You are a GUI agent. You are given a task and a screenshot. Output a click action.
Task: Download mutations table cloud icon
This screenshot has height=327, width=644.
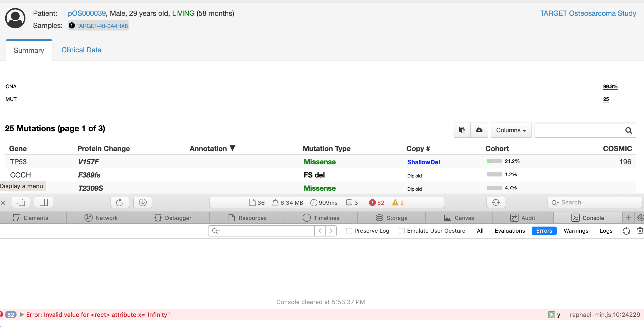coord(479,130)
